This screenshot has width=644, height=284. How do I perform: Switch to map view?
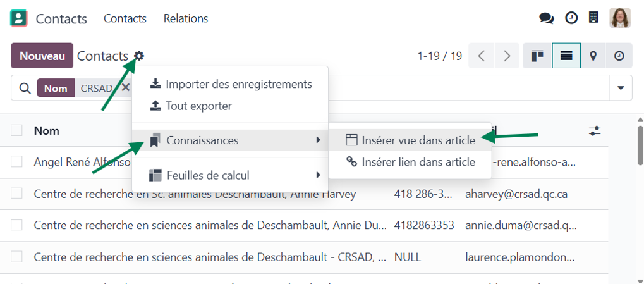(x=593, y=56)
